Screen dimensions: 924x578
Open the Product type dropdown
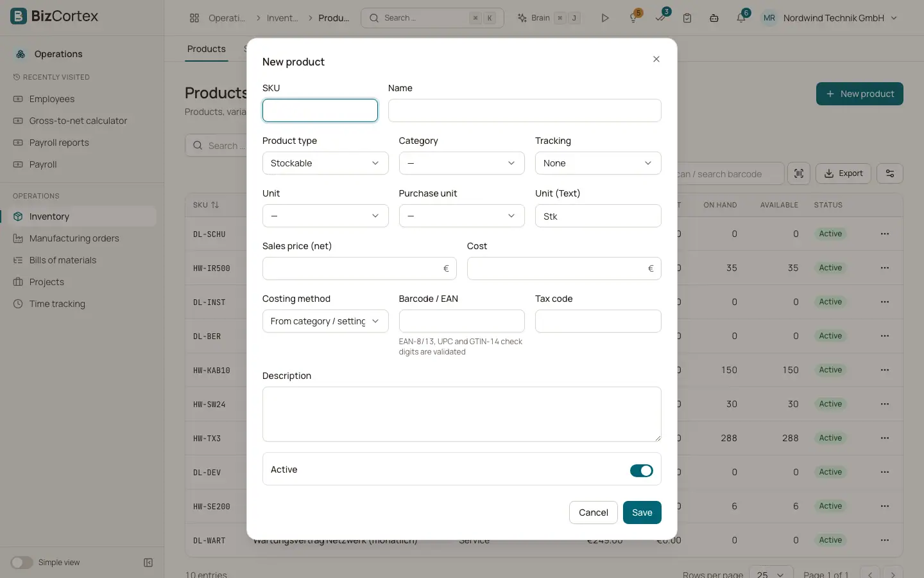click(x=325, y=163)
